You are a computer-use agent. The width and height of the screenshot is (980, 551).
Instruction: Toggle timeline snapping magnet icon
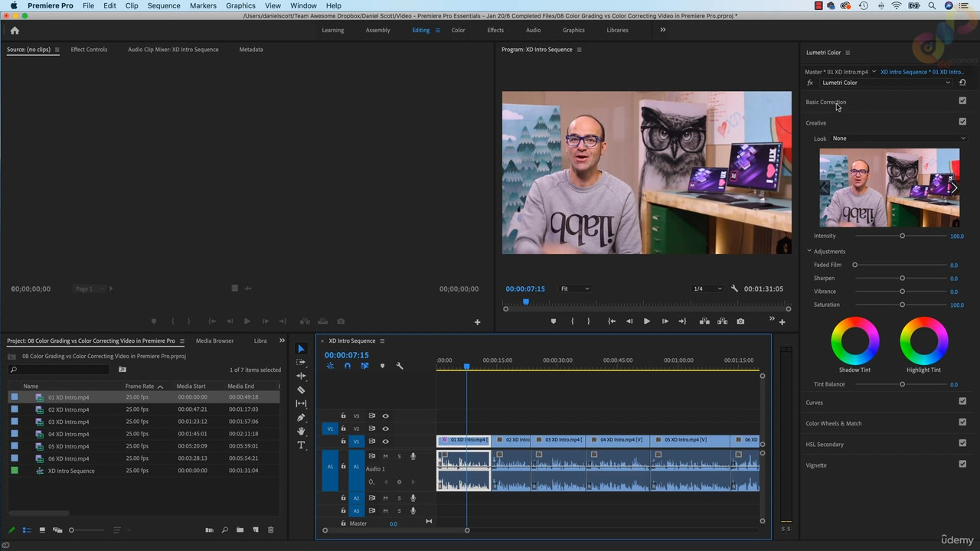tap(348, 366)
